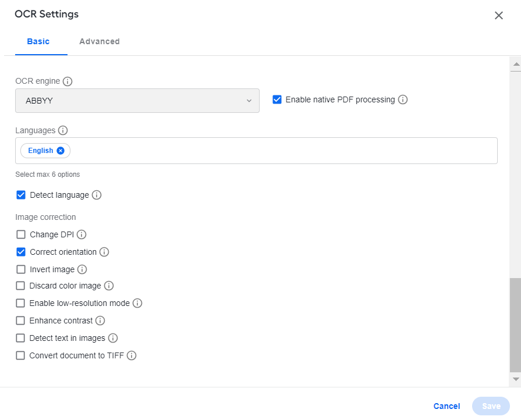Click the Cancel button
The image size is (521, 420).
(x=446, y=406)
